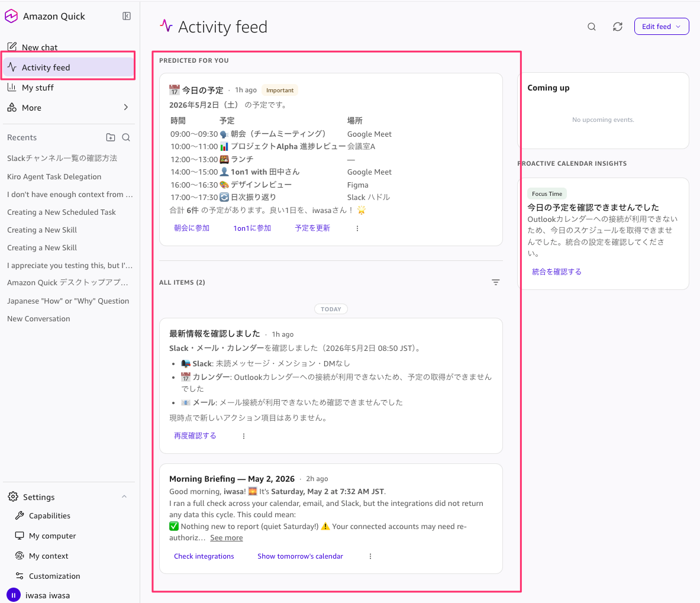
Task: Create new folder in Recents
Action: pos(110,137)
